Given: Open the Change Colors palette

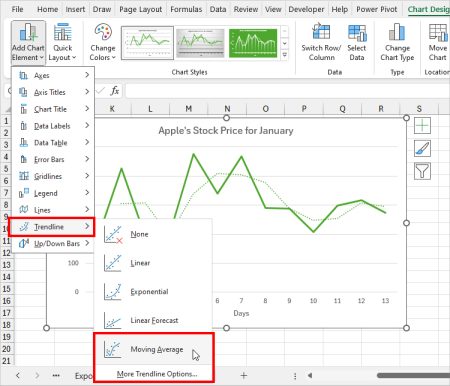Looking at the screenshot, I should (x=102, y=42).
